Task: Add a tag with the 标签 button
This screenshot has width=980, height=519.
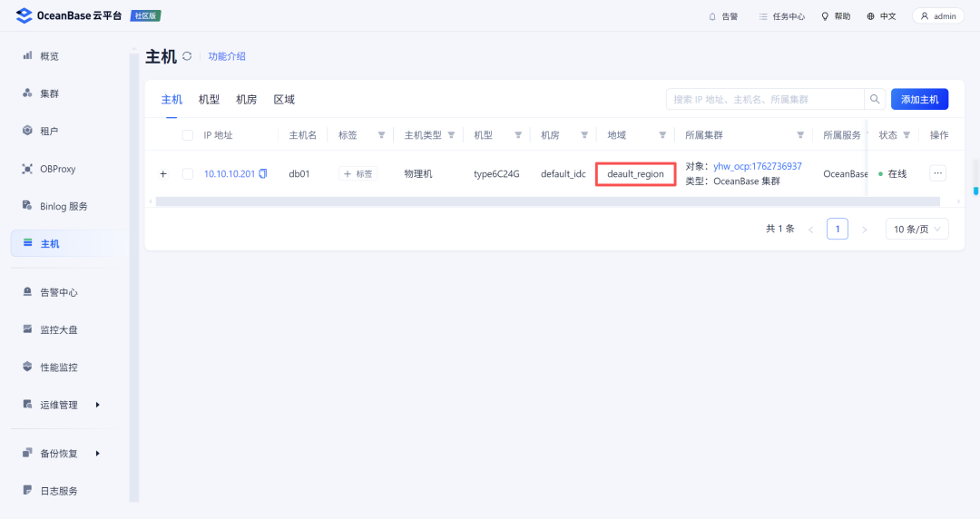Action: point(358,174)
